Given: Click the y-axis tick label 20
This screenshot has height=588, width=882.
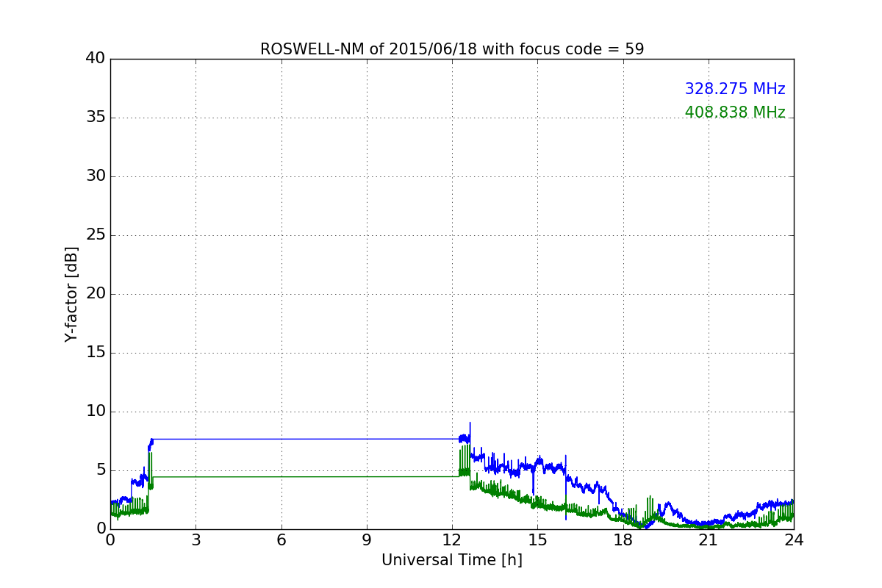Looking at the screenshot, I should [x=96, y=294].
